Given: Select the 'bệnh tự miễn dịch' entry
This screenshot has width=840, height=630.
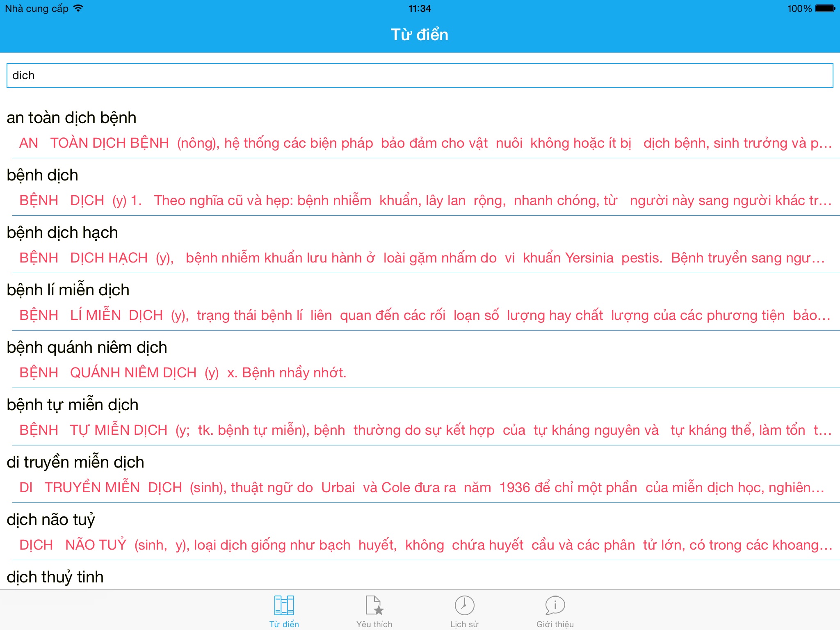Looking at the screenshot, I should 73,405.
